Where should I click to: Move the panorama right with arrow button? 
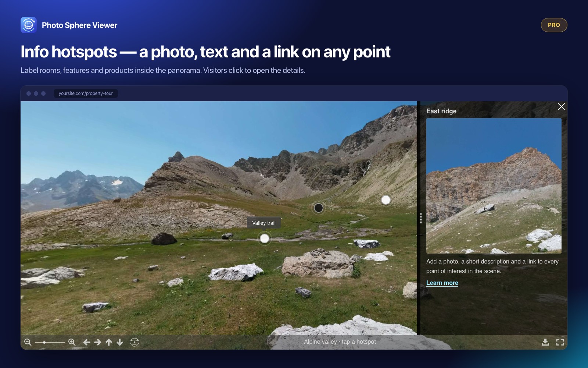(98, 342)
